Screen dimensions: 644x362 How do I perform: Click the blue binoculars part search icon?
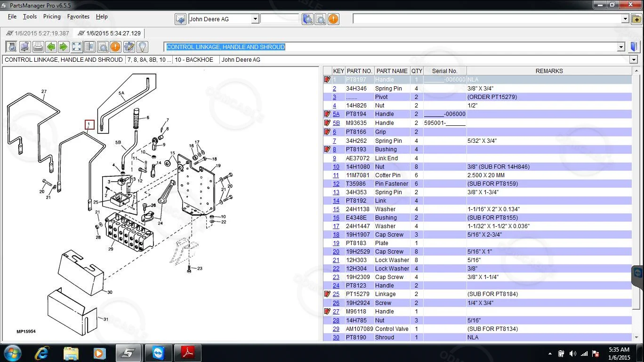pos(308,19)
